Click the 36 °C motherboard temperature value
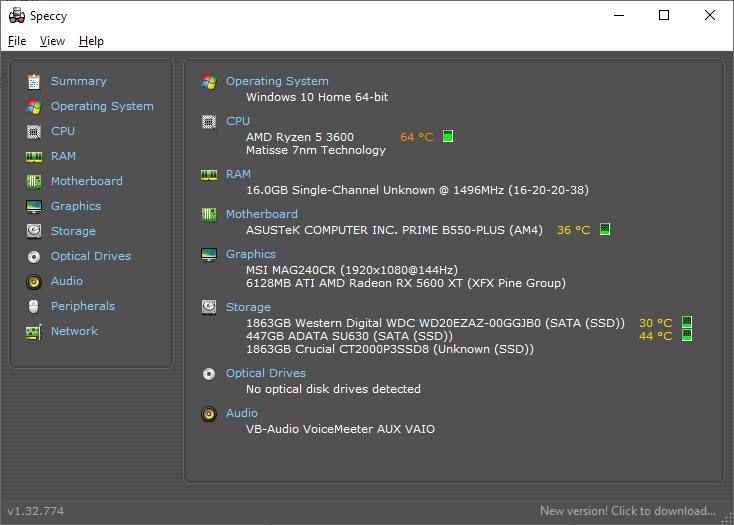The image size is (734, 525). tap(573, 230)
